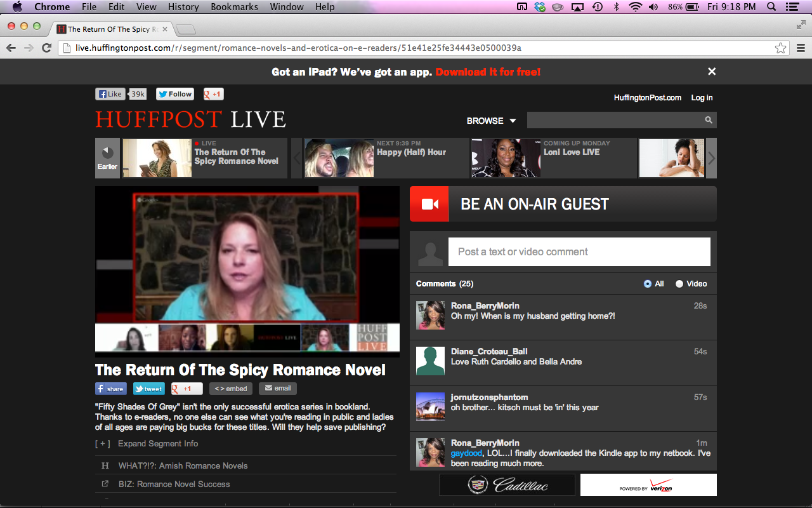Click the Facebook Like button

pyautogui.click(x=110, y=94)
